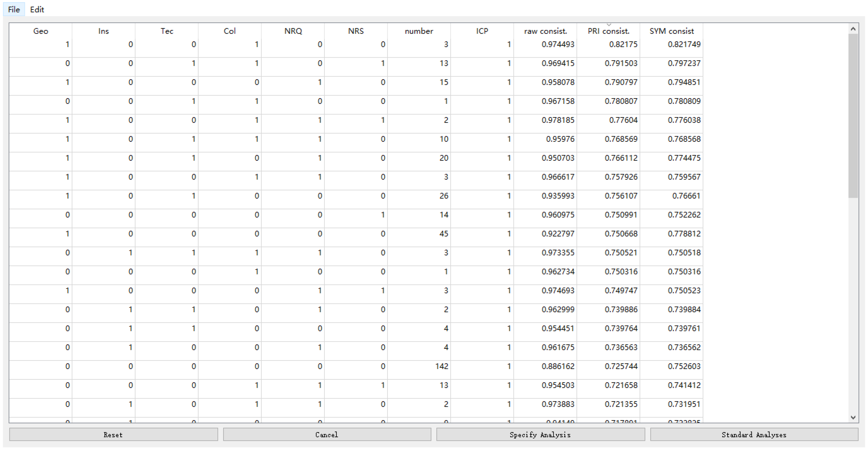
Task: Click the SYM consist column header
Action: pos(671,31)
